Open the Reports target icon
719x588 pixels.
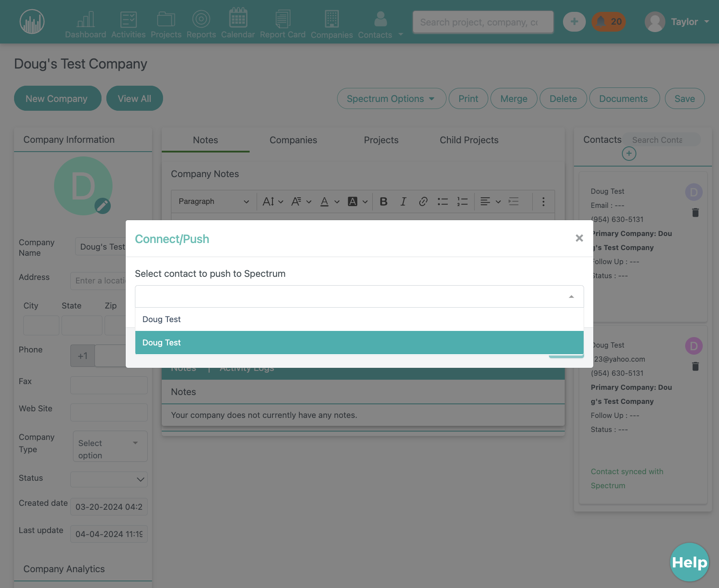201,19
